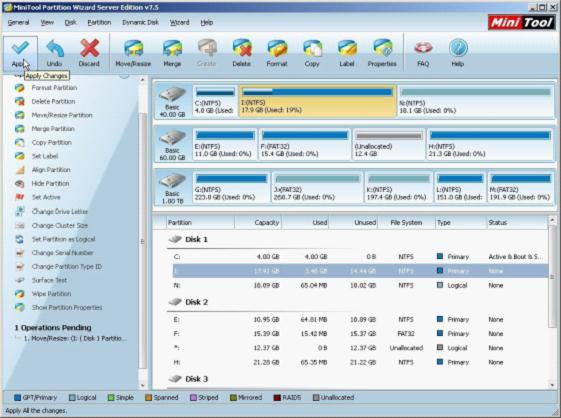This screenshot has height=418, width=561.
Task: Click the Apply changes checkmark icon
Action: (20, 48)
